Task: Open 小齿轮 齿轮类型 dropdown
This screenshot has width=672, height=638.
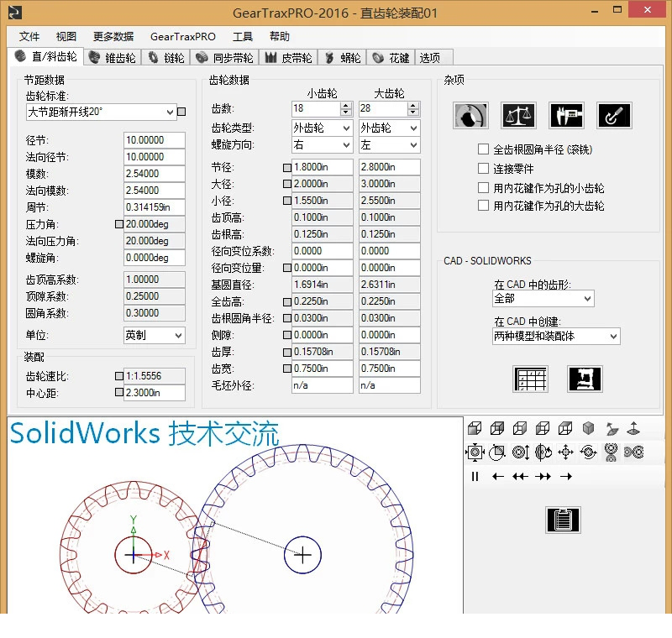Action: click(322, 128)
